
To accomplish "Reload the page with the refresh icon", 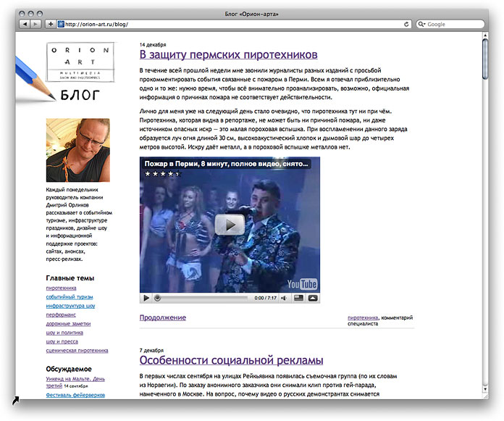I will (x=407, y=24).
